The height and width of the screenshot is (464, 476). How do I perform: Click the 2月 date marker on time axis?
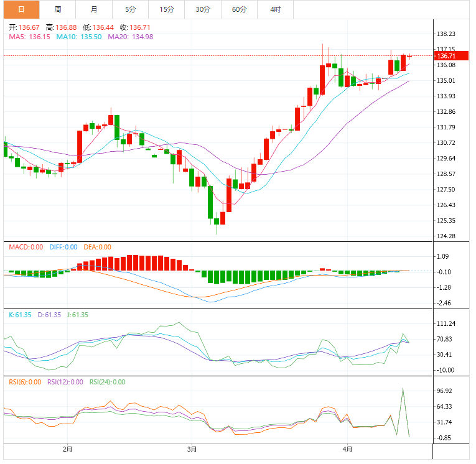point(68,448)
